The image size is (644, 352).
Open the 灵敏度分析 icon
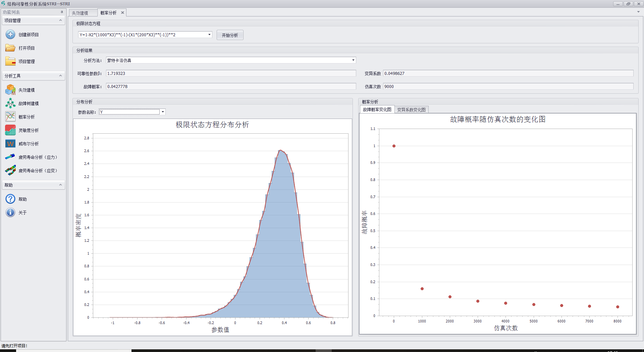[10, 130]
